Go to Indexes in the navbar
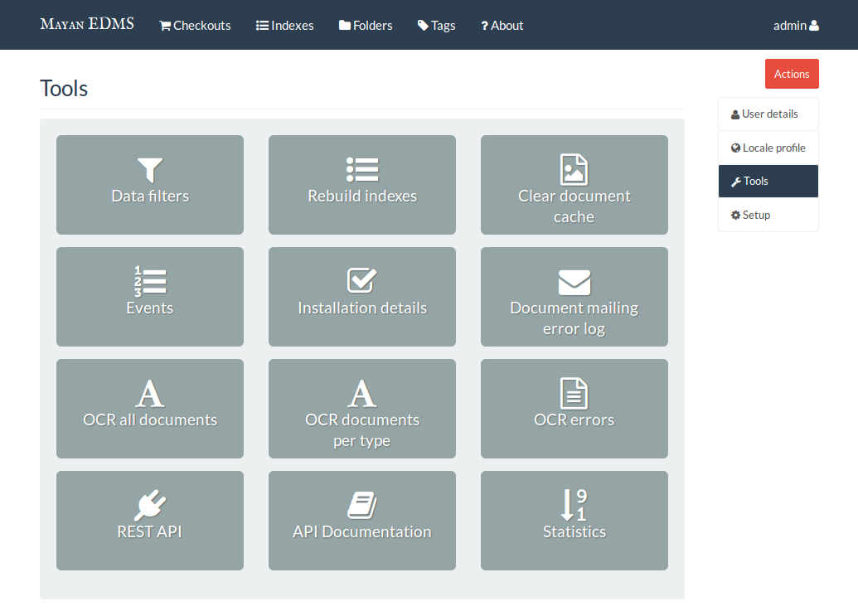 [284, 26]
